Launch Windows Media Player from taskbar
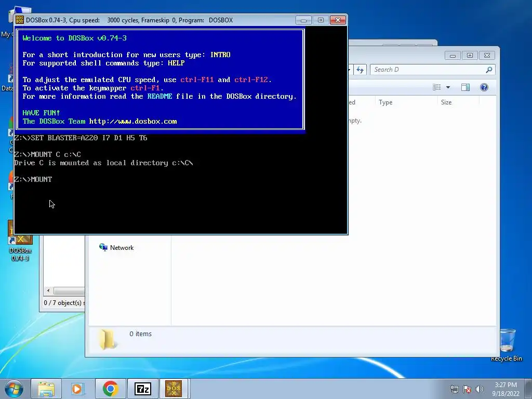The width and height of the screenshot is (532, 399). (77, 389)
